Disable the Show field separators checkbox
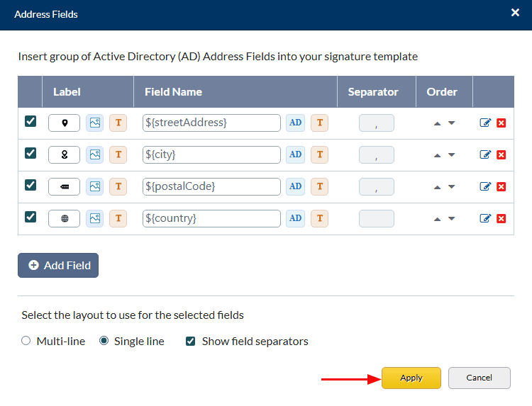This screenshot has height=406, width=532. 190,341
